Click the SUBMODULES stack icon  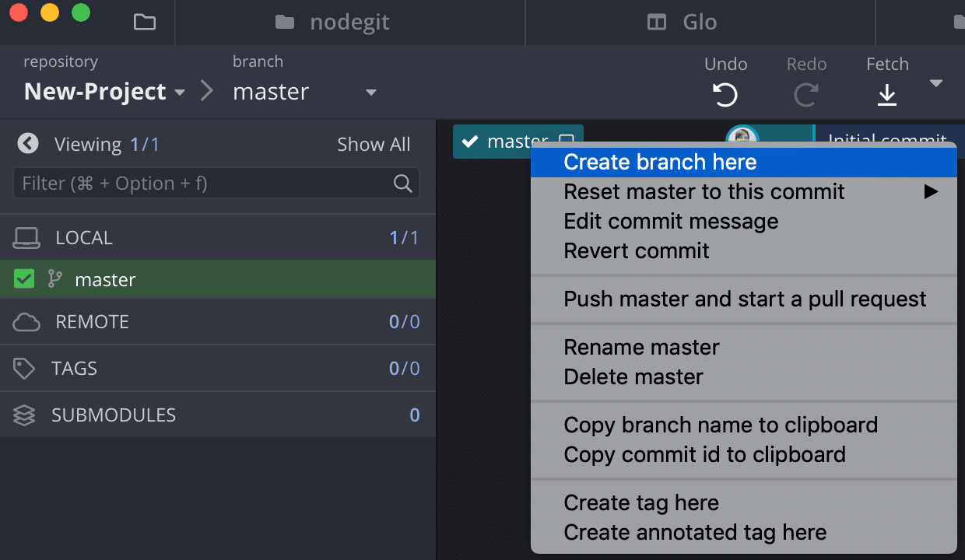click(26, 415)
